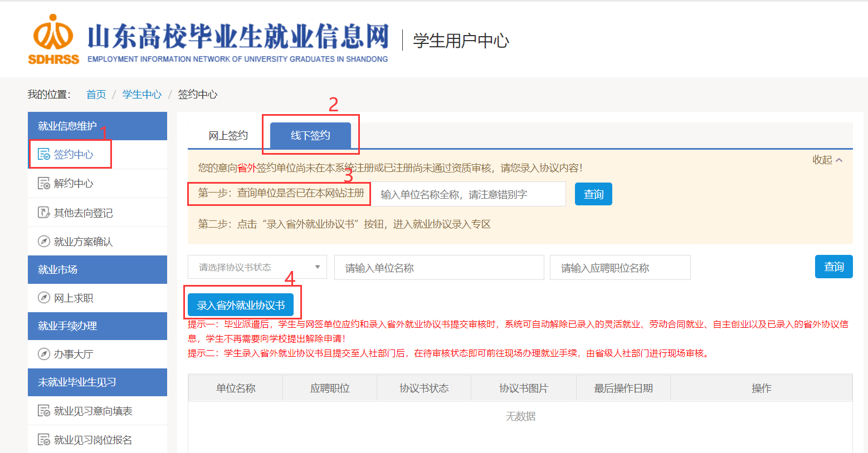Click the 签约中心 sidebar icon
The image size is (868, 453).
[43, 154]
